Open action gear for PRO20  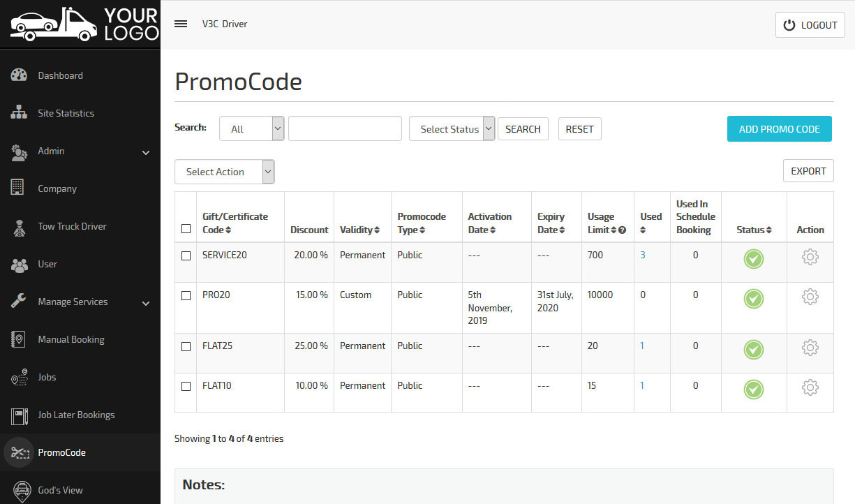click(x=810, y=297)
